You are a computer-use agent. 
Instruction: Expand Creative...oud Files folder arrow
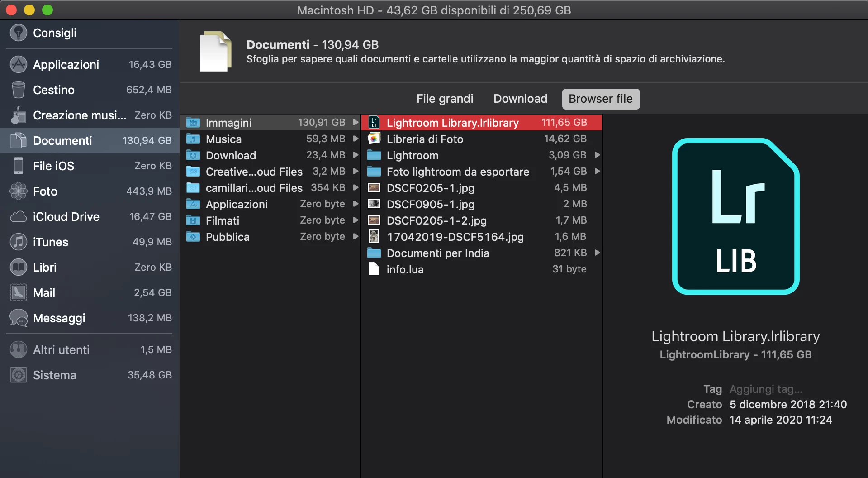(x=356, y=171)
